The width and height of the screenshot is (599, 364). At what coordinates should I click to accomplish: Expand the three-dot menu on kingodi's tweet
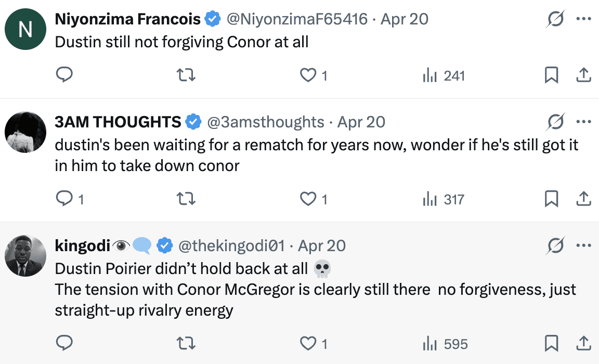(x=584, y=245)
